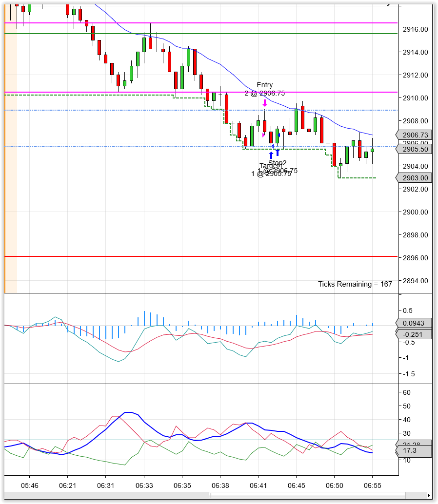Click the 06:38 time axis label

pos(220,485)
